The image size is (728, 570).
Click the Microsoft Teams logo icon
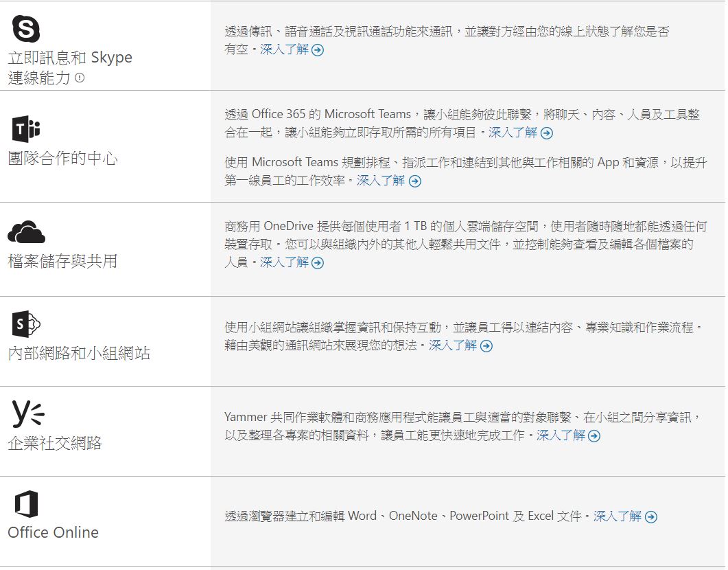click(26, 129)
